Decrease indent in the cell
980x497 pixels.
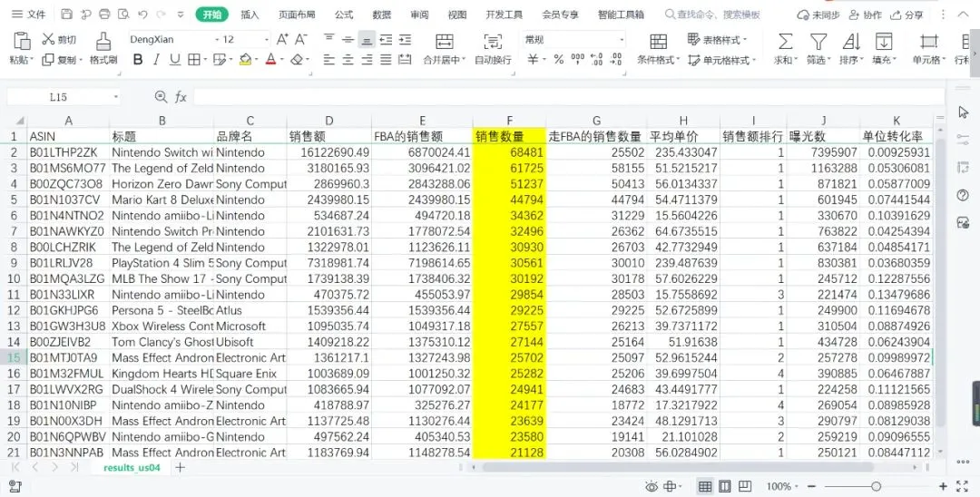387,39
